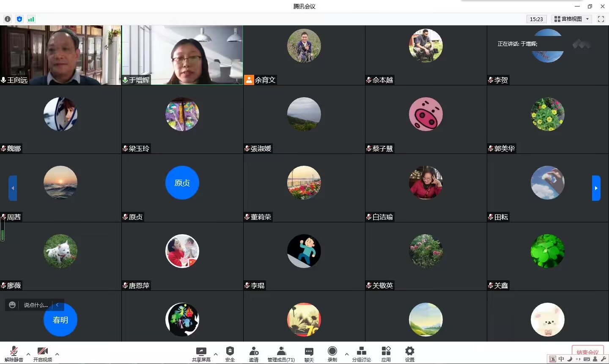Expand share options arrow beside 共享屏幕
The height and width of the screenshot is (364, 609).
[x=216, y=354]
